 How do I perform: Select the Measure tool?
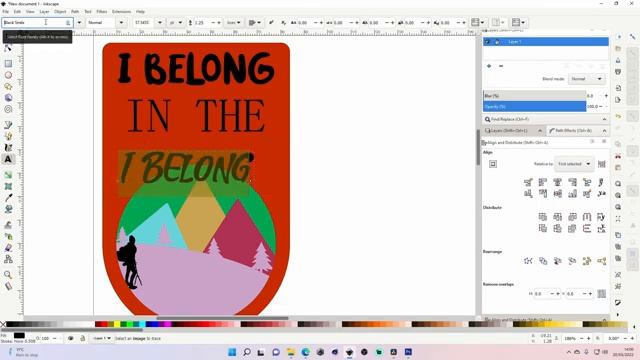click(x=8, y=286)
